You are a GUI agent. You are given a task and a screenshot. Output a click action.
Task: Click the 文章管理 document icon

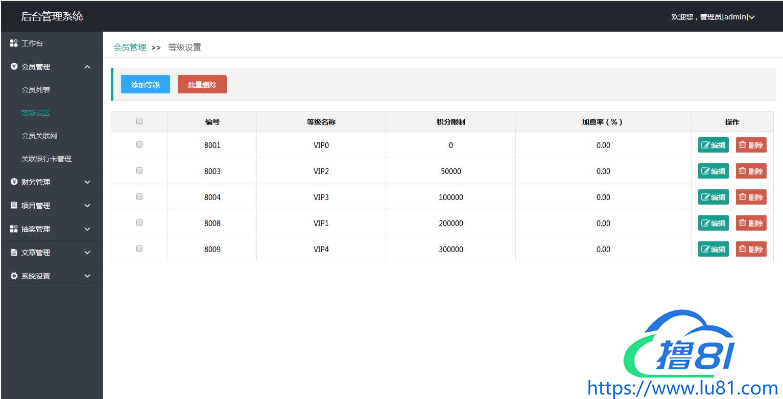pos(14,253)
